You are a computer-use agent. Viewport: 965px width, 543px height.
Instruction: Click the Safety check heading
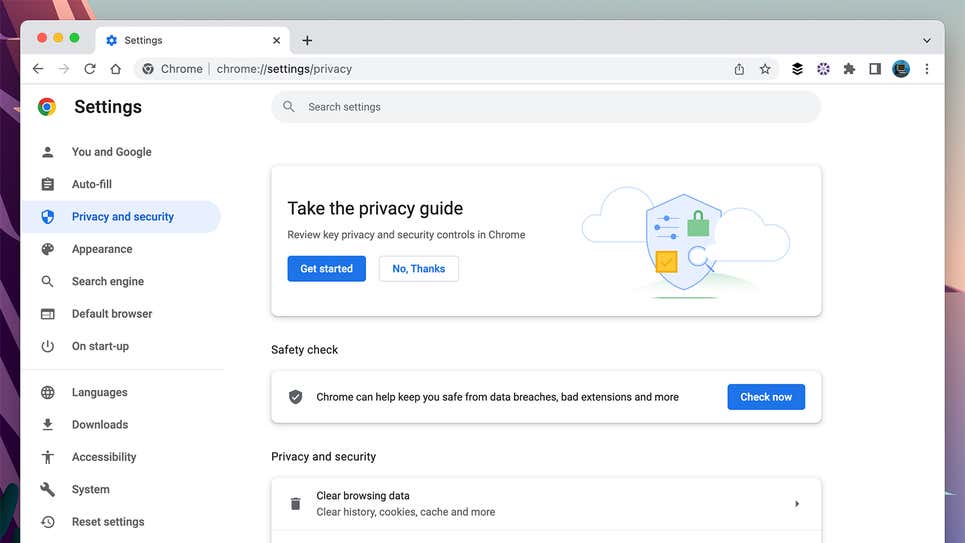pyautogui.click(x=305, y=350)
